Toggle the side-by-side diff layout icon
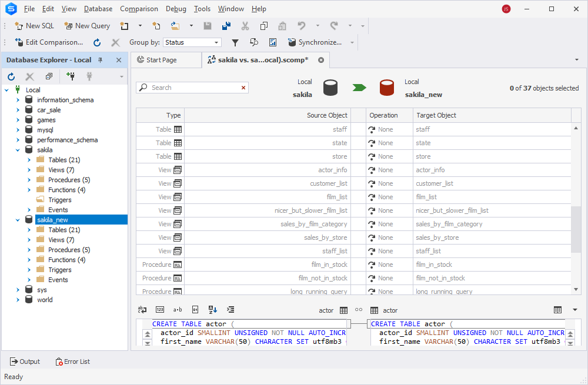The height and width of the screenshot is (385, 588). click(557, 310)
